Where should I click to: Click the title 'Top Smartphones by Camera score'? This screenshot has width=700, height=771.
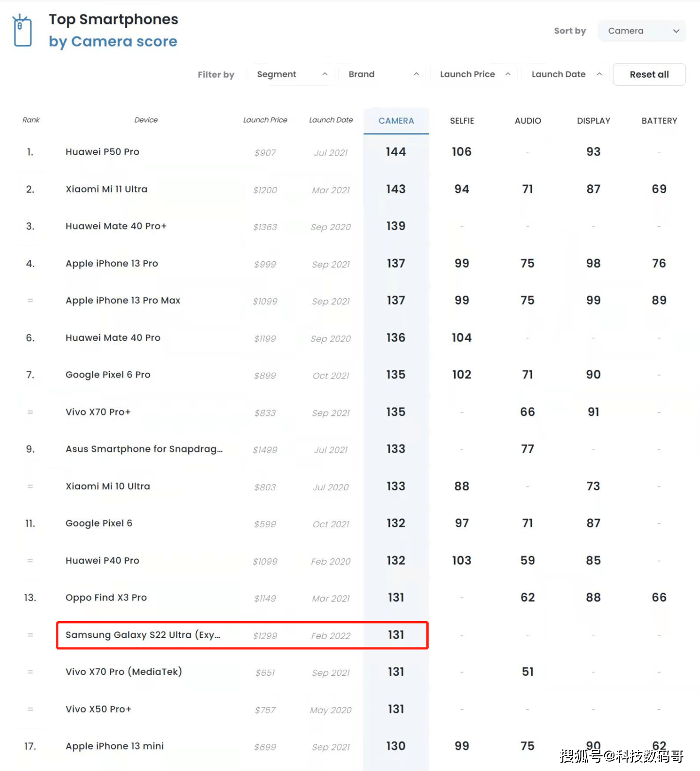[x=113, y=30]
